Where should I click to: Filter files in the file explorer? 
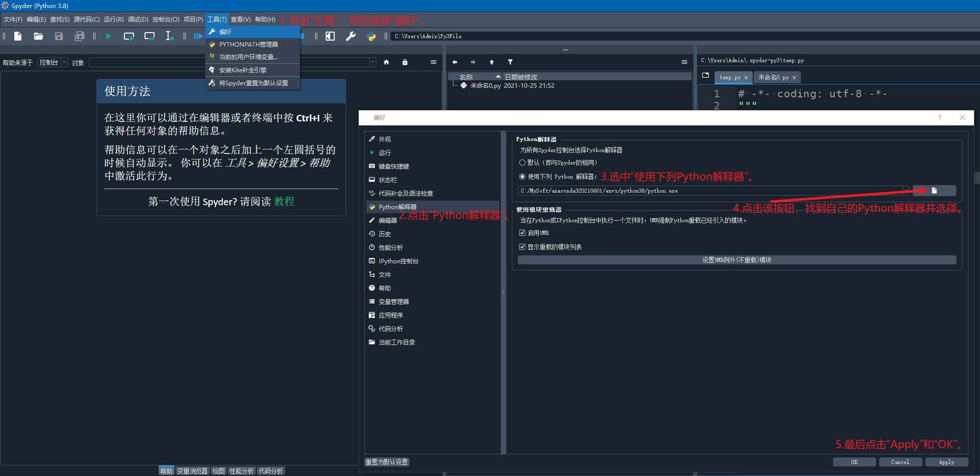[510, 62]
